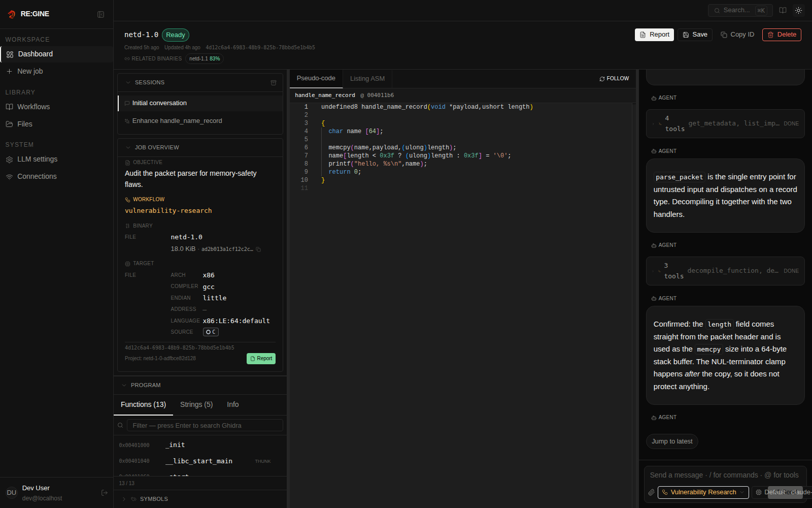Save the job

[695, 35]
